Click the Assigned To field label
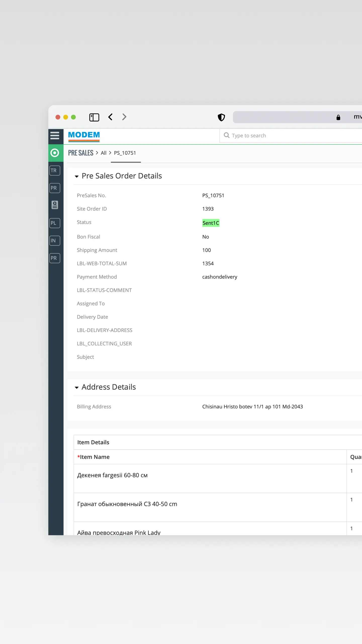This screenshot has width=362, height=644. pos(91,304)
